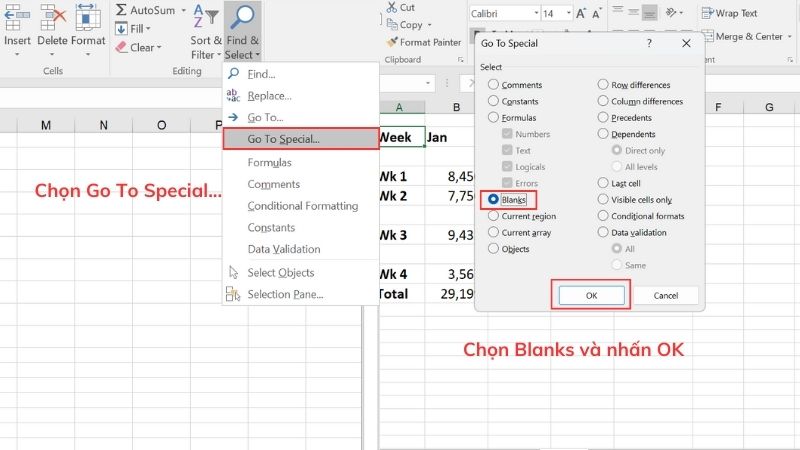
Task: Choose Conditional Formatting menu entry
Action: (301, 206)
